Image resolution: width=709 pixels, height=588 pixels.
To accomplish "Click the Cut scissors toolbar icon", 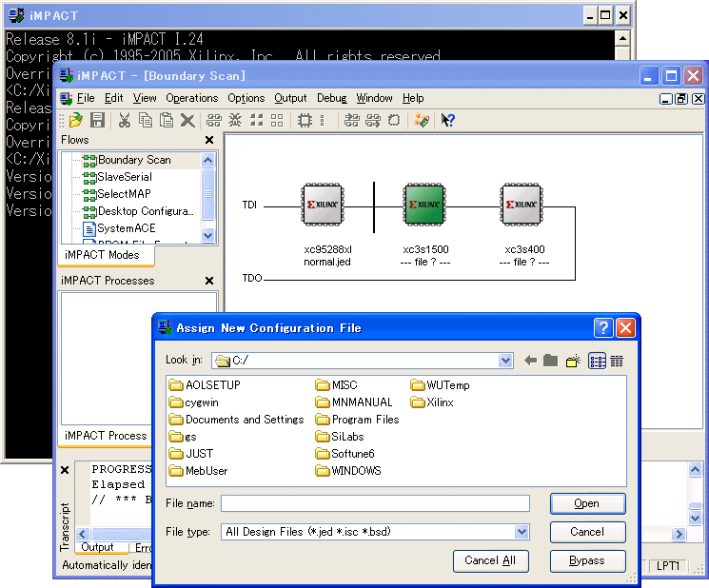I will [x=125, y=120].
